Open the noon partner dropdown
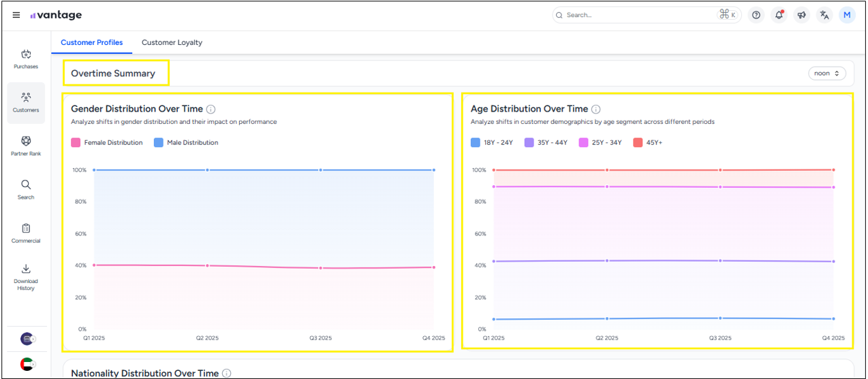Image resolution: width=868 pixels, height=379 pixels. 826,73
